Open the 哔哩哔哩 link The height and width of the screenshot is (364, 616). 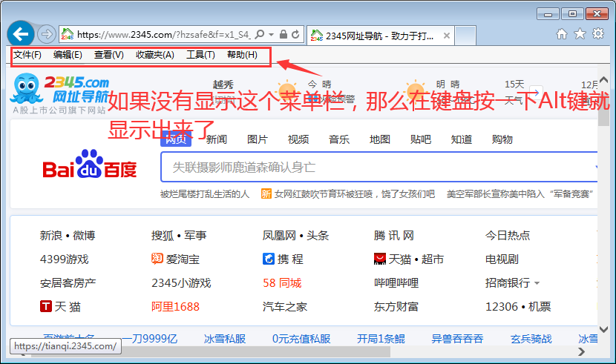396,283
